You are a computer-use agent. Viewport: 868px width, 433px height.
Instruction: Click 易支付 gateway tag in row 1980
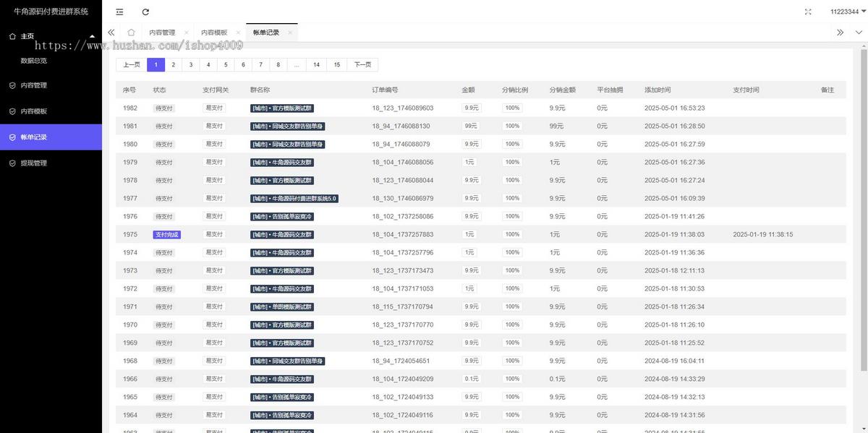point(214,145)
